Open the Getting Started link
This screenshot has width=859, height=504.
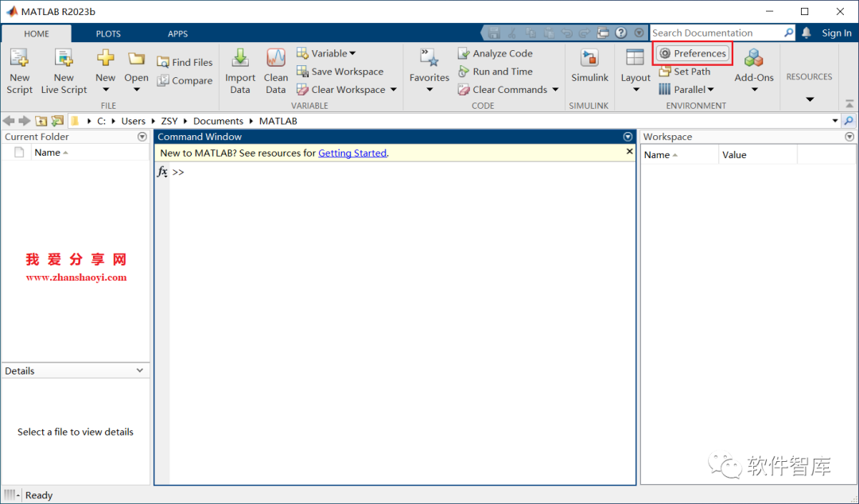(x=352, y=153)
